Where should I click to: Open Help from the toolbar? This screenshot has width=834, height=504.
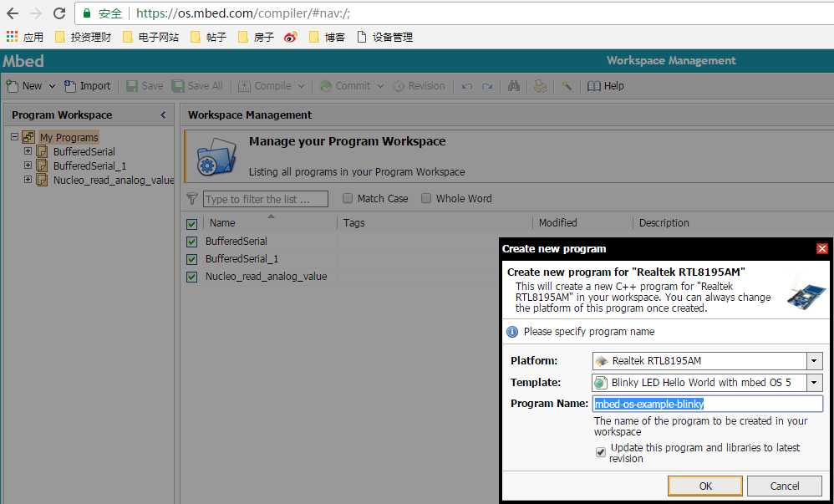pyautogui.click(x=605, y=86)
